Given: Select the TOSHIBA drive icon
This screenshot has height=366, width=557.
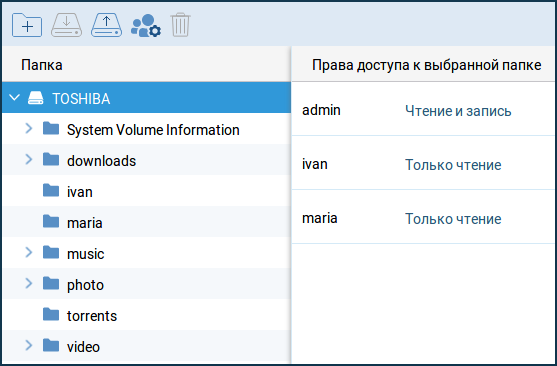Looking at the screenshot, I should pos(36,98).
